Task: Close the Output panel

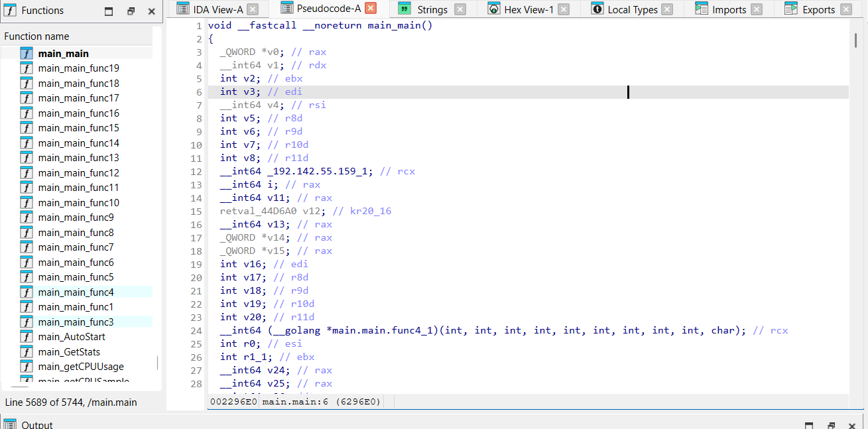Action: tap(852, 425)
